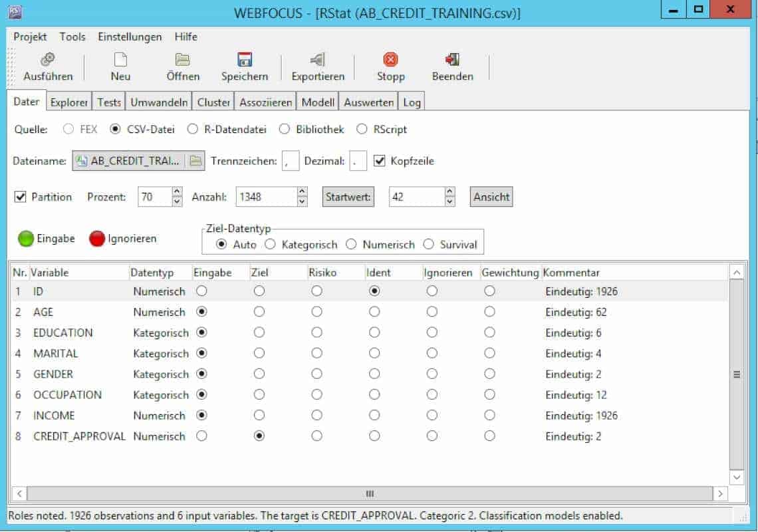Screen dimensions: 758x532
Task: Open the Tools menu
Action: click(72, 37)
